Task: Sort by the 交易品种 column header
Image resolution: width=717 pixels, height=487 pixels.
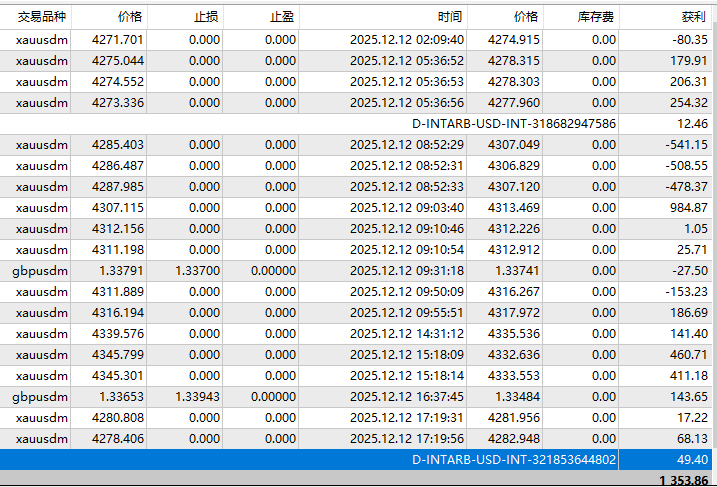Action: click(36, 17)
